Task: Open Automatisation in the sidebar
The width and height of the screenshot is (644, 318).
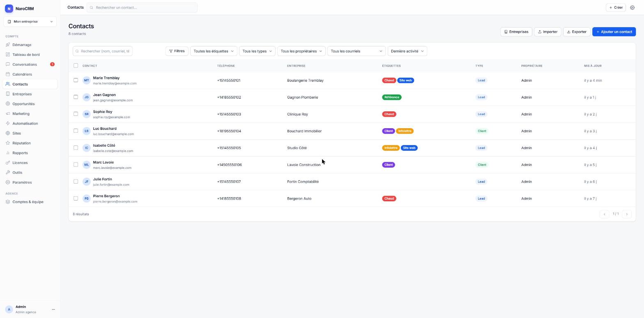Action: (30, 124)
